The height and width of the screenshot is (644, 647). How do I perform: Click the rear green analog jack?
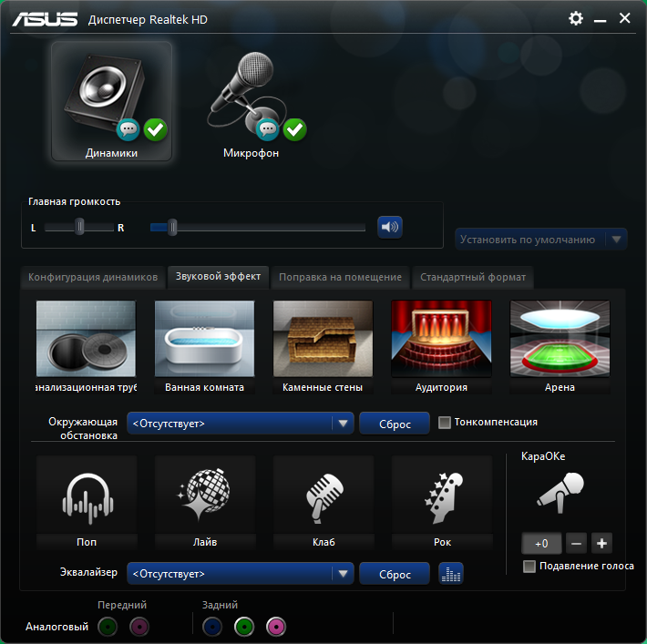pos(244,627)
